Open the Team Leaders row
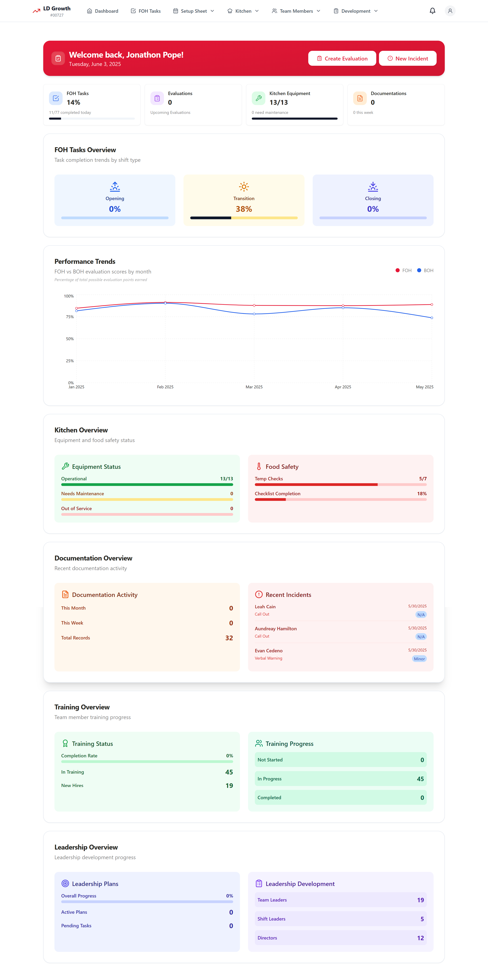488x980 pixels. pyautogui.click(x=341, y=900)
